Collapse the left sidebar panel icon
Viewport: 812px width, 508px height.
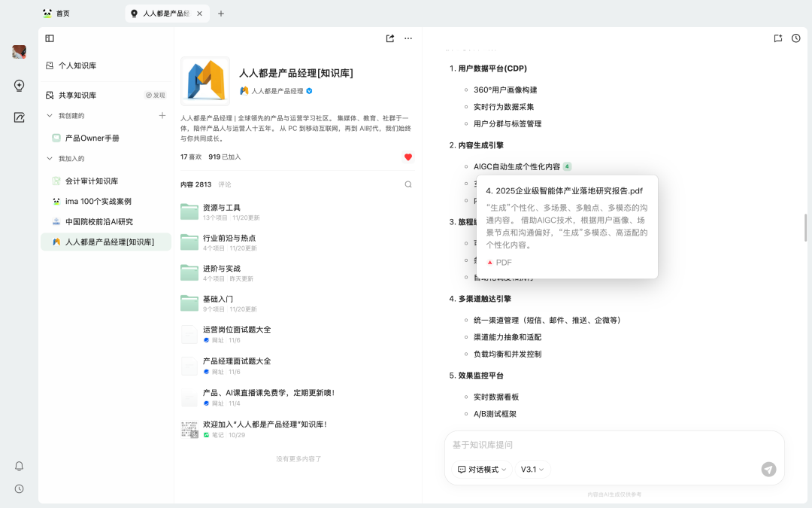(x=50, y=38)
